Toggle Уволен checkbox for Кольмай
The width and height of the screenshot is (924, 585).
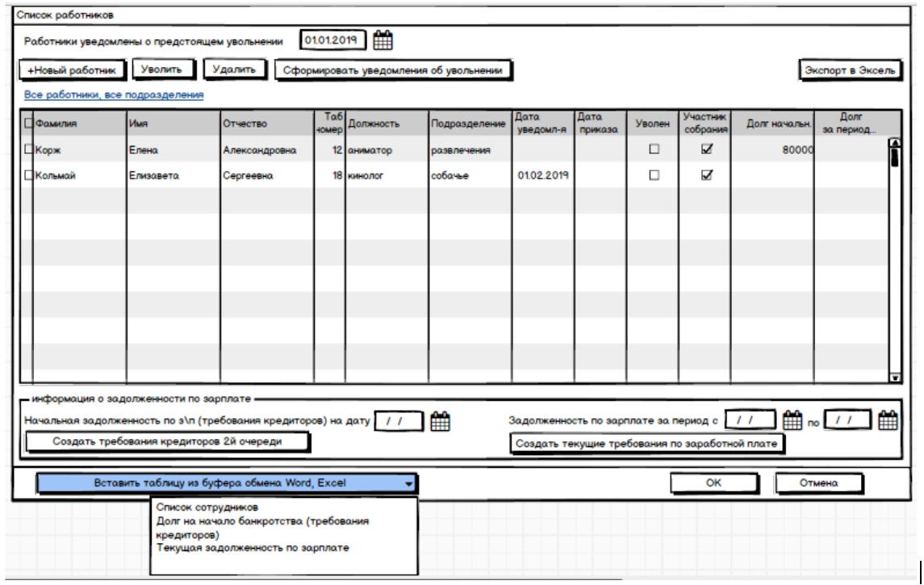655,175
